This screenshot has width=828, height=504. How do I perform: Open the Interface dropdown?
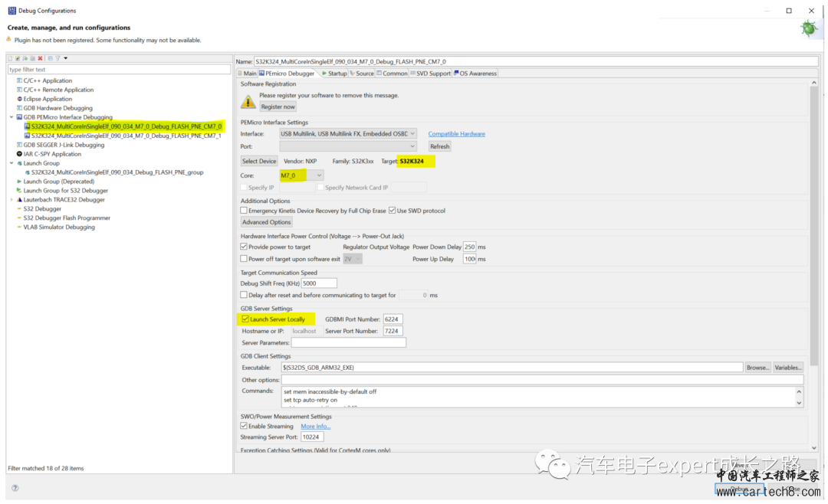348,134
